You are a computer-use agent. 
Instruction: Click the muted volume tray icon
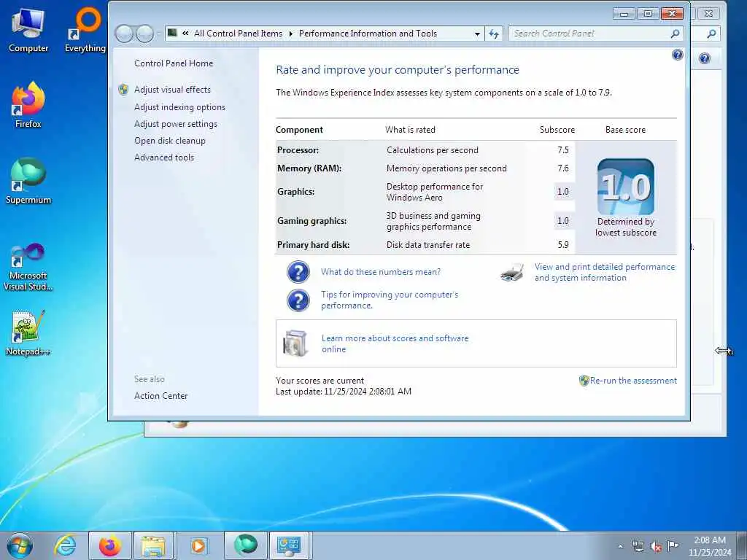click(656, 546)
